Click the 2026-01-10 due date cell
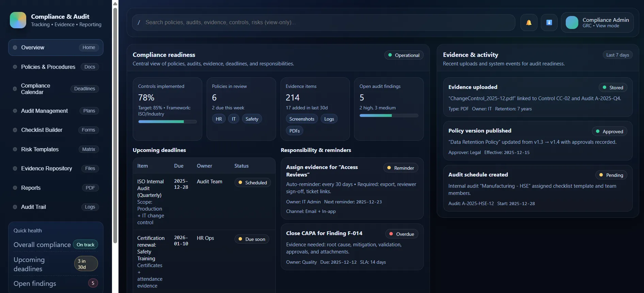 [181, 241]
